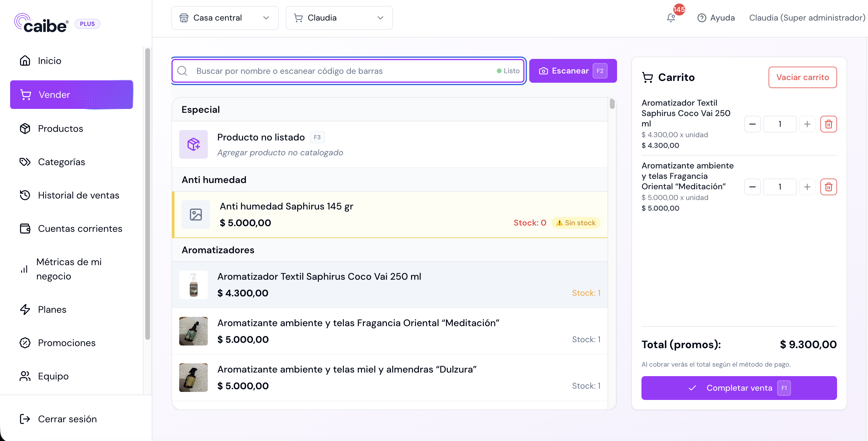Click the Carrito cart icon

coord(647,77)
